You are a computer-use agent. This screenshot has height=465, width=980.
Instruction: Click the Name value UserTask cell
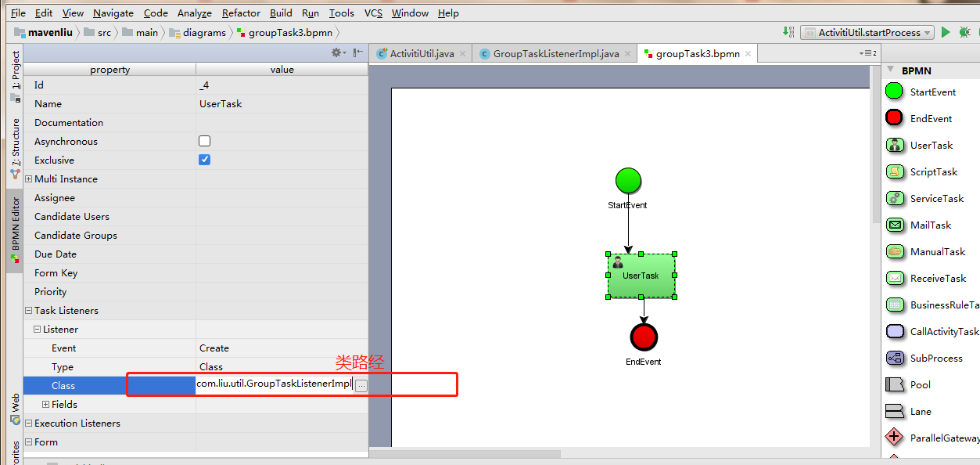pos(282,103)
